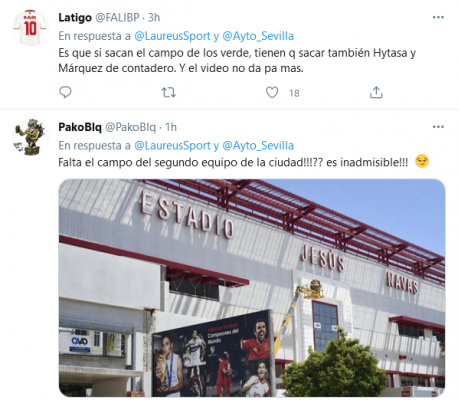Open the @FALIBP handle
The image size is (458, 400).
(x=117, y=18)
